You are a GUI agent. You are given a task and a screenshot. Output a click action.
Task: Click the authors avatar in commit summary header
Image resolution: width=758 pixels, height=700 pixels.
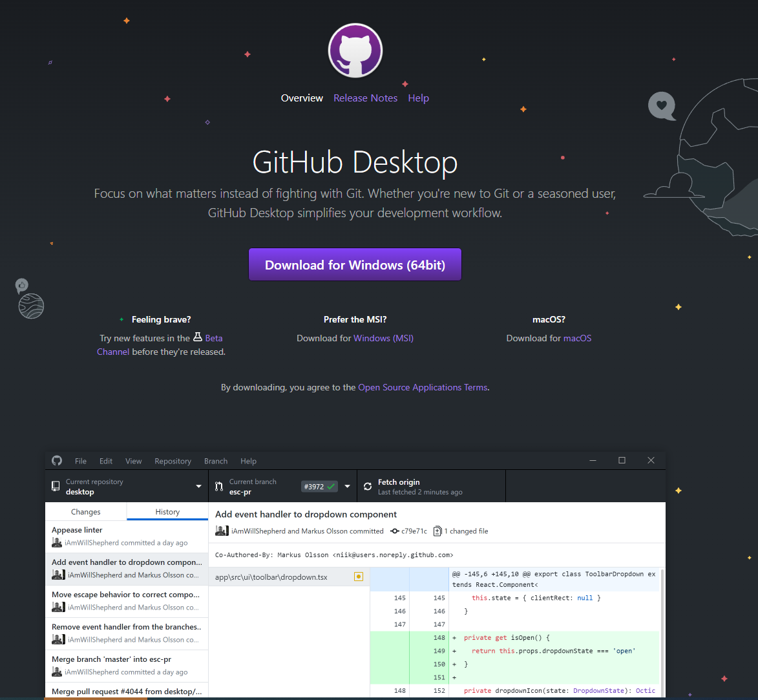point(222,530)
